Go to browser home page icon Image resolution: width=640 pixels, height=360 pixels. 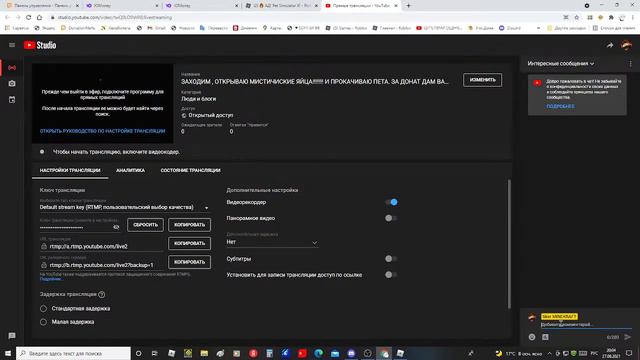39,18
